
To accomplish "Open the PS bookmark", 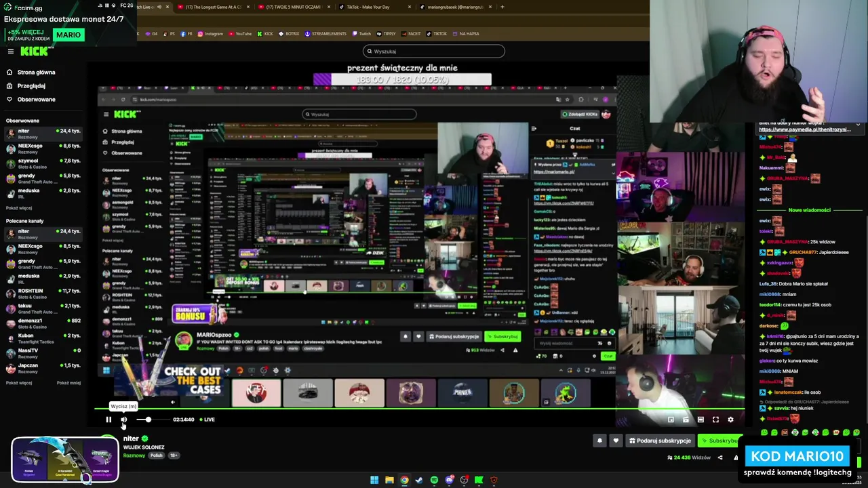I will pyautogui.click(x=169, y=33).
